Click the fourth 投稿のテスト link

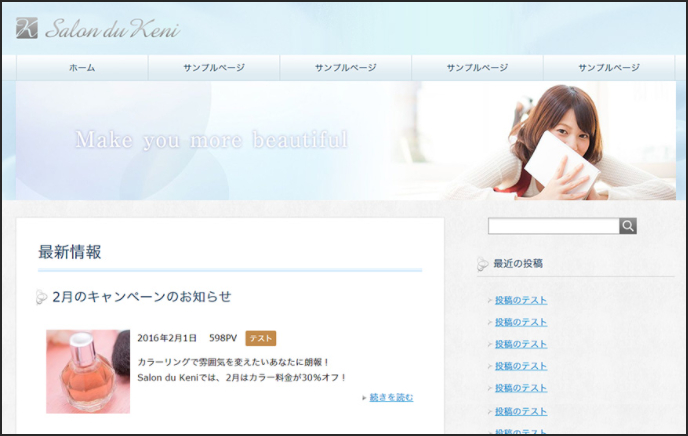(521, 366)
